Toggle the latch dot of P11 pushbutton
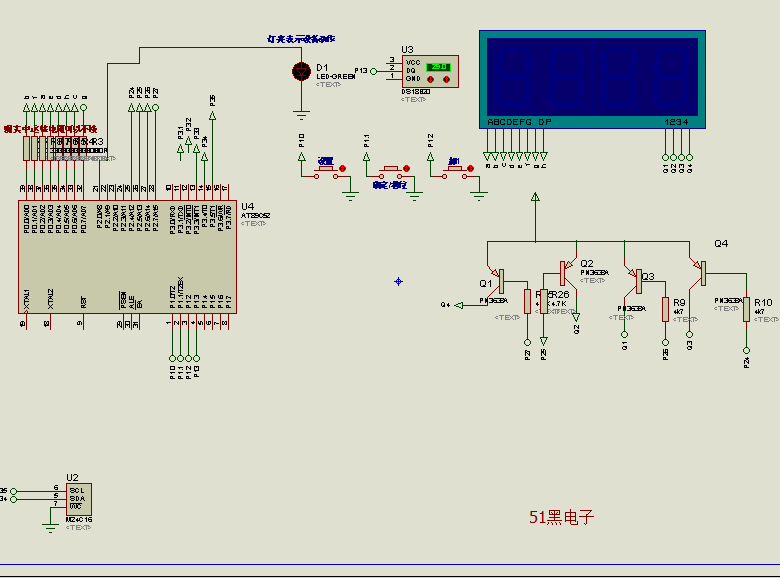This screenshot has height=578, width=780. point(406,169)
